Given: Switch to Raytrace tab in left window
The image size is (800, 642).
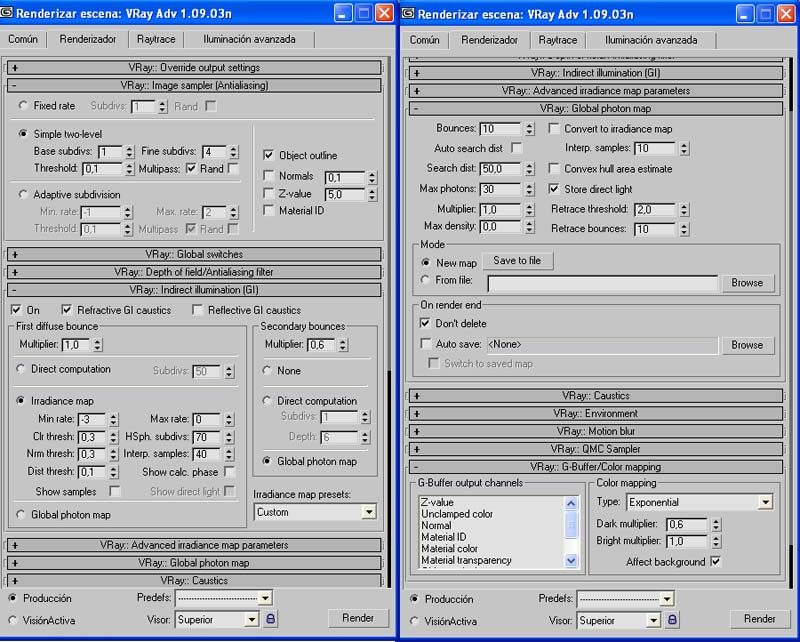Looking at the screenshot, I should 156,39.
